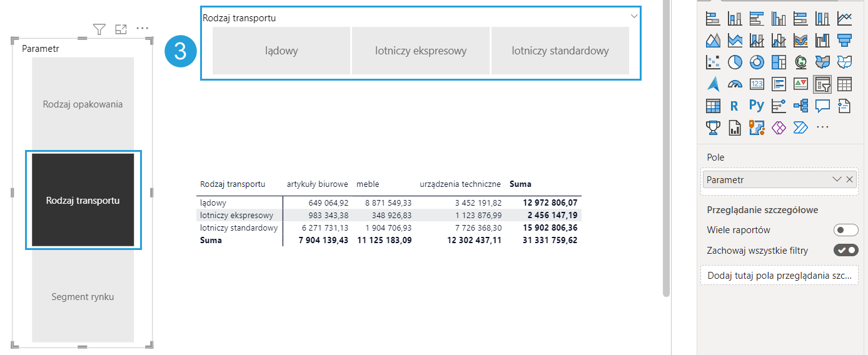
Task: Open more options for Parametr slicer
Action: 143,29
